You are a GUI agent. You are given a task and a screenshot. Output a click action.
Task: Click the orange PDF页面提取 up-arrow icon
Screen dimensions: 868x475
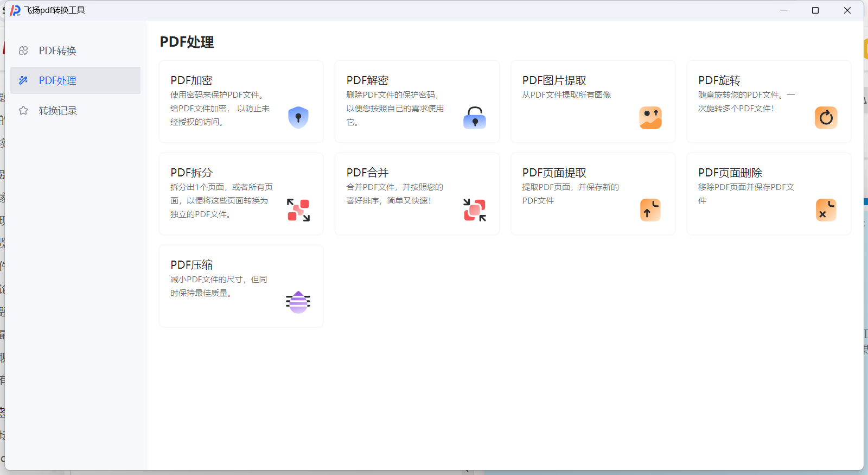650,210
